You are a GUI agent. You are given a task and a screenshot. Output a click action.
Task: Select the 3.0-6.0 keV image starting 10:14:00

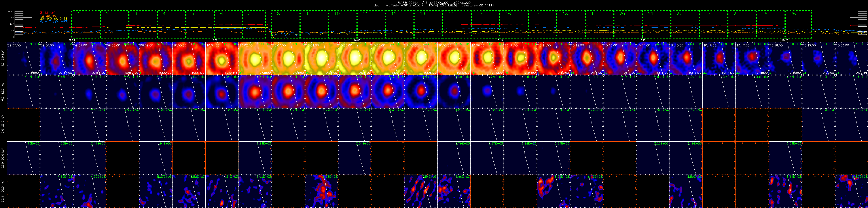point(653,58)
